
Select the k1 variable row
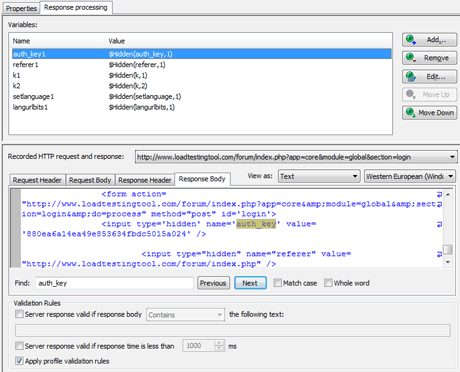(201, 75)
